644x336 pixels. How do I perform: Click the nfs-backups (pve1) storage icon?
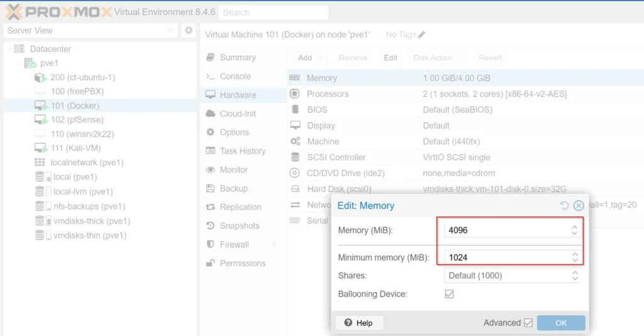(43, 206)
